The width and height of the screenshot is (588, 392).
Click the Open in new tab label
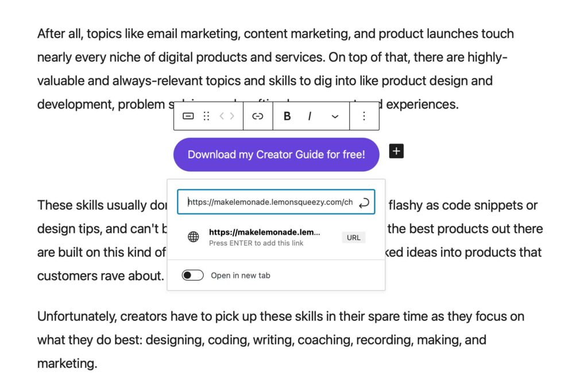[241, 275]
